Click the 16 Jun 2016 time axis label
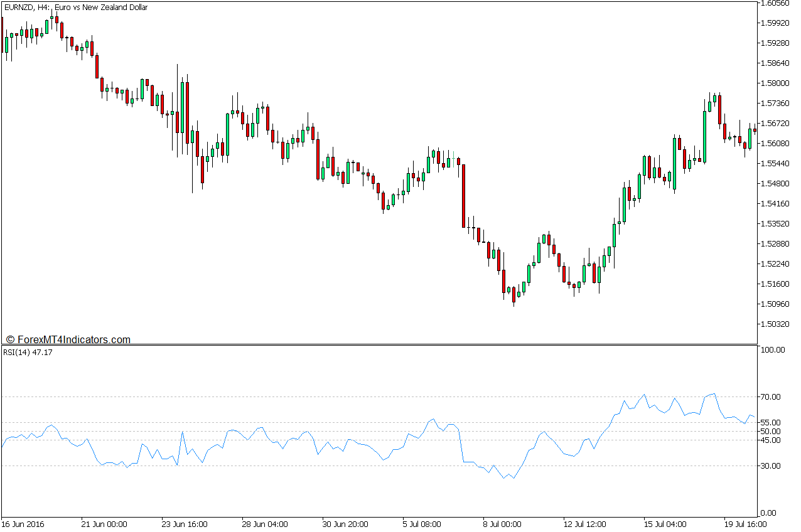Screen dimensions: 801x532 click(x=23, y=523)
